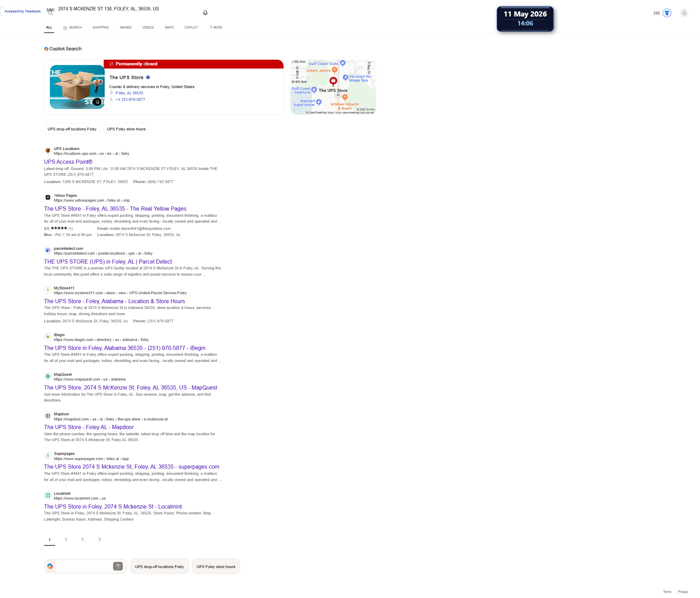
Task: Click the Foley, AL 36535 address link
Action: [x=130, y=93]
